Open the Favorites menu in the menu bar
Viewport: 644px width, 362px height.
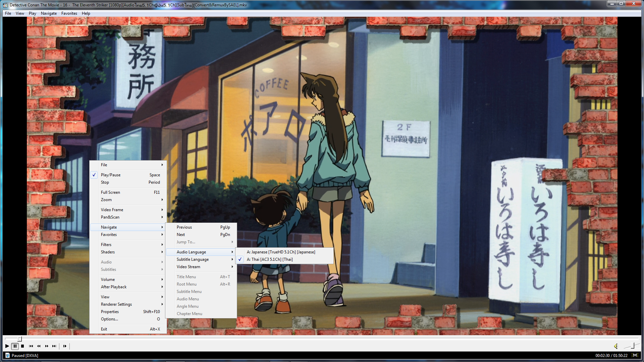pos(69,13)
